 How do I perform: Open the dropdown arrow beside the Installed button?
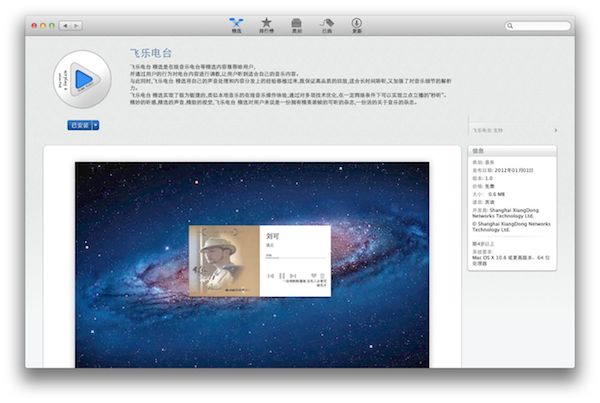coord(96,125)
